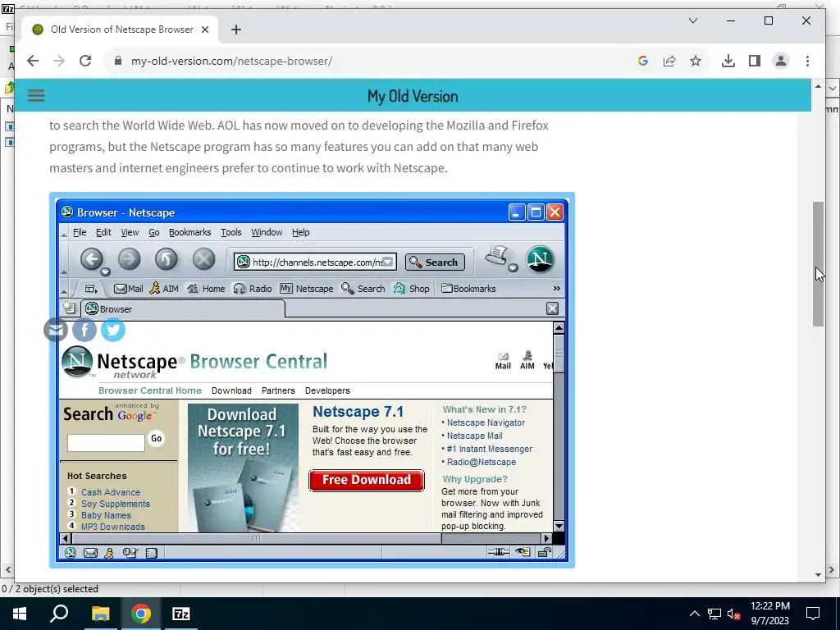This screenshot has width=840, height=630.
Task: Open the Chrome profile avatar menu
Action: (781, 61)
